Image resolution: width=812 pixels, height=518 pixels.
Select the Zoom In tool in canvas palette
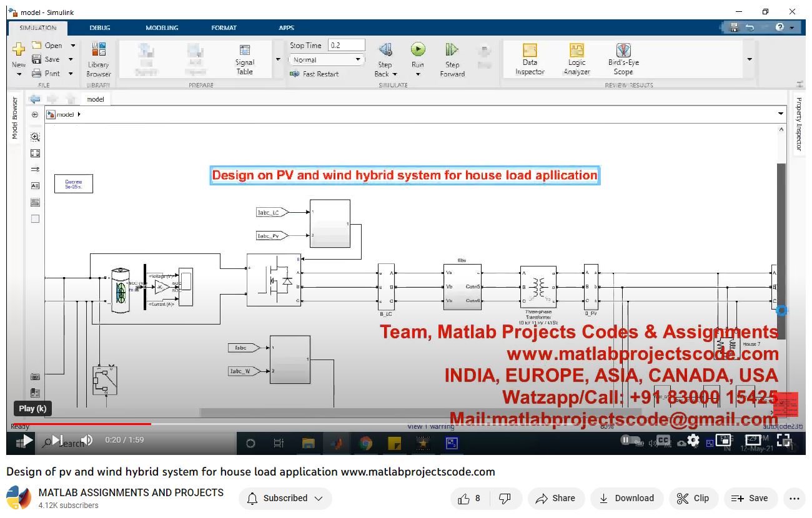click(35, 137)
